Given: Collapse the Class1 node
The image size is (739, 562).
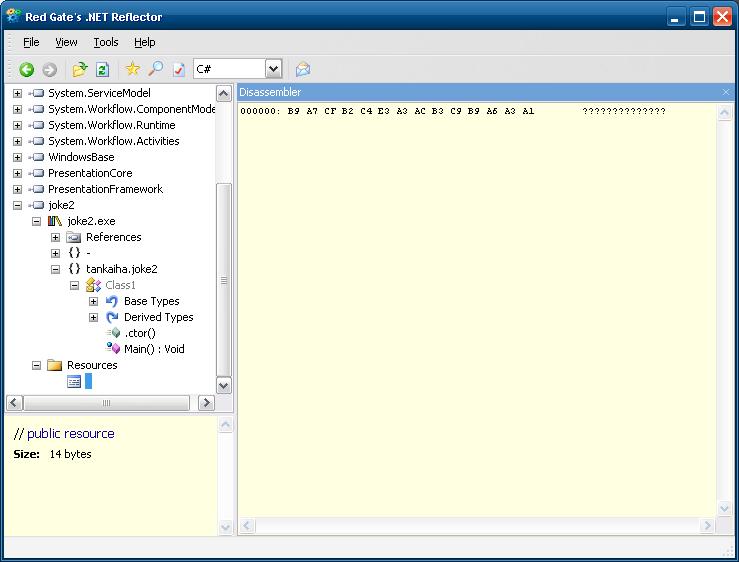Looking at the screenshot, I should tap(74, 286).
